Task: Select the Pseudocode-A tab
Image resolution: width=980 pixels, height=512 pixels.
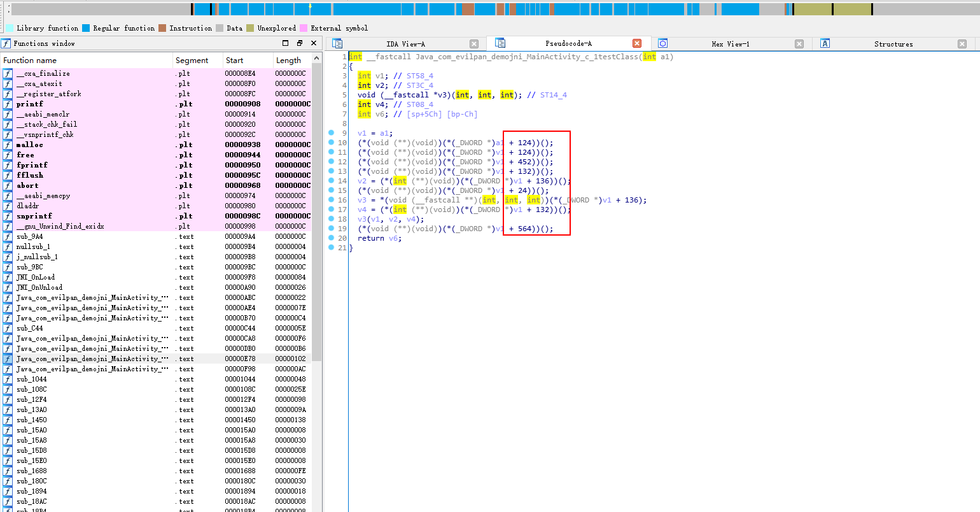Action: pos(568,43)
